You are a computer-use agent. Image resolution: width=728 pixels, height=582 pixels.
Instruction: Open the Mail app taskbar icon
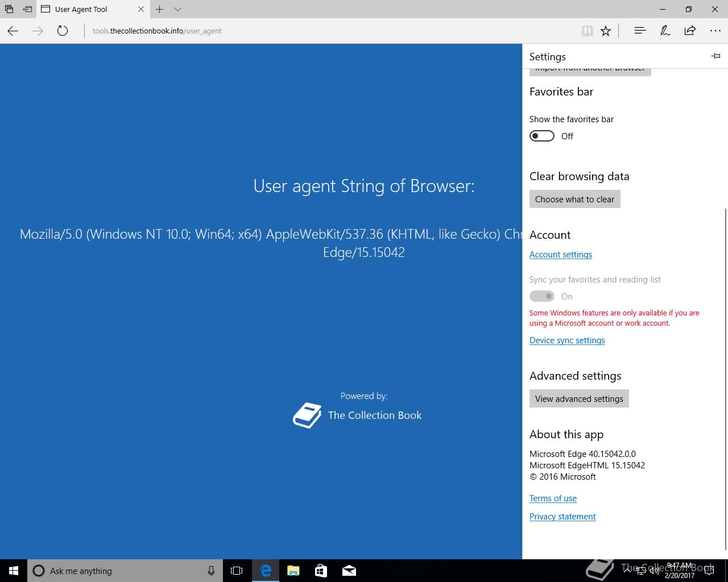tap(349, 571)
